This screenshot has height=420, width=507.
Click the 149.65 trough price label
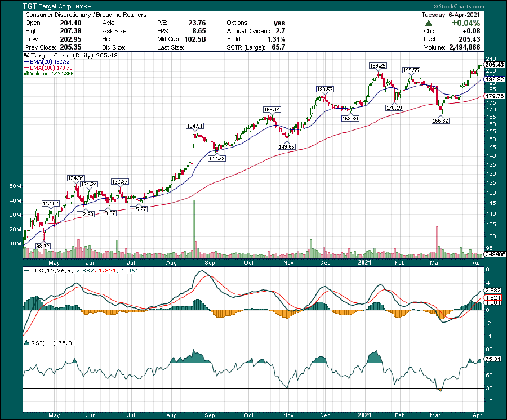[287, 146]
